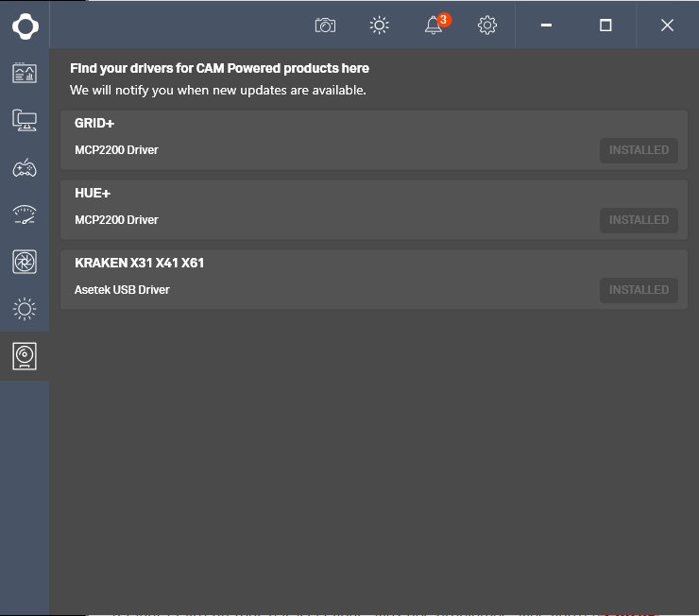Toggle day/night mode with the top sun icon
699x616 pixels.
[x=380, y=26]
